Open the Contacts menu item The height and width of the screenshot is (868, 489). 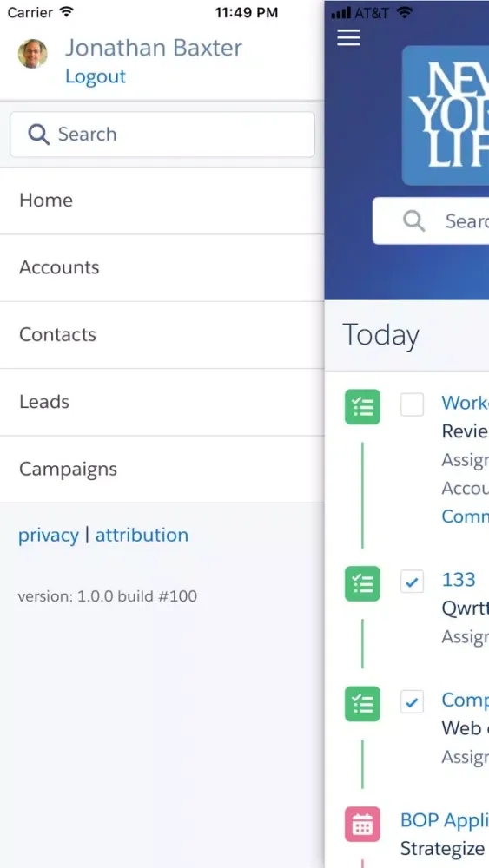coord(162,335)
